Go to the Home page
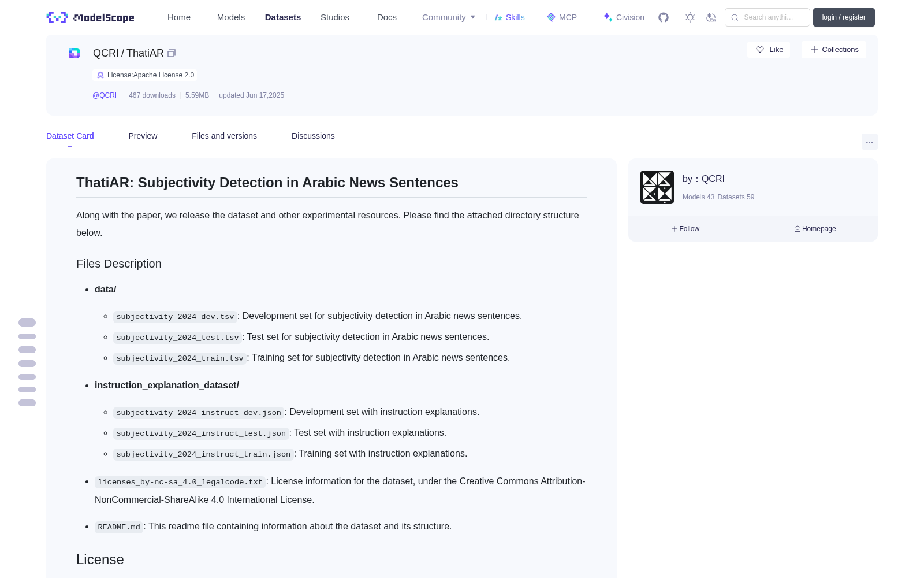This screenshot has width=924, height=578. coord(179,17)
